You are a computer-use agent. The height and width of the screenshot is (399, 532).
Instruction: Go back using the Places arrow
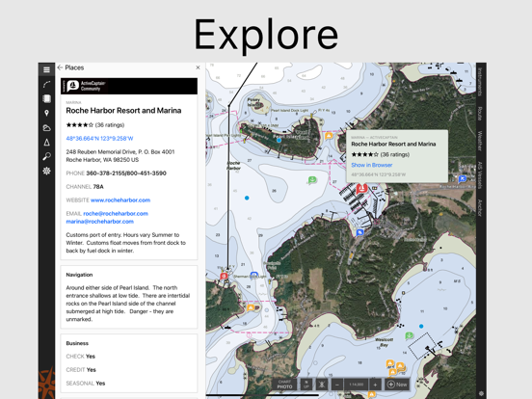60,67
